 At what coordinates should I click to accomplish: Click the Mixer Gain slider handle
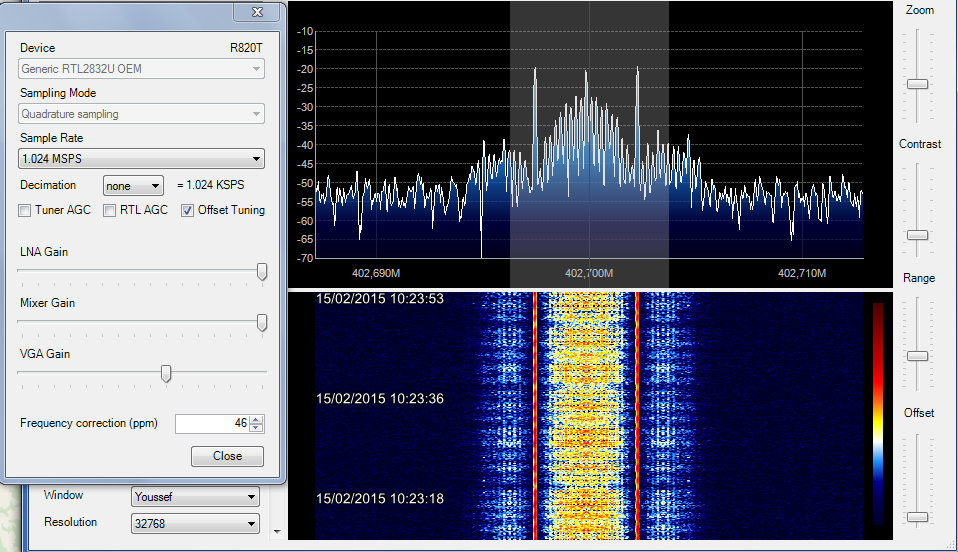(262, 322)
